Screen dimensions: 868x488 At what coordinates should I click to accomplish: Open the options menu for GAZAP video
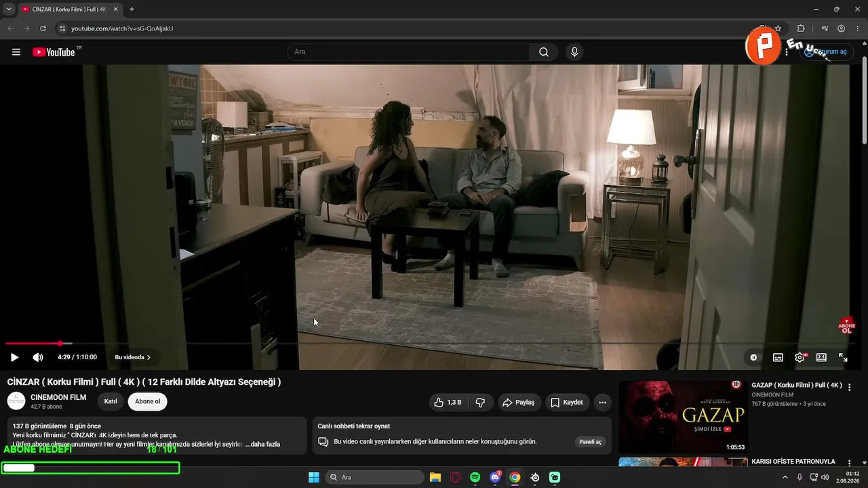[850, 387]
